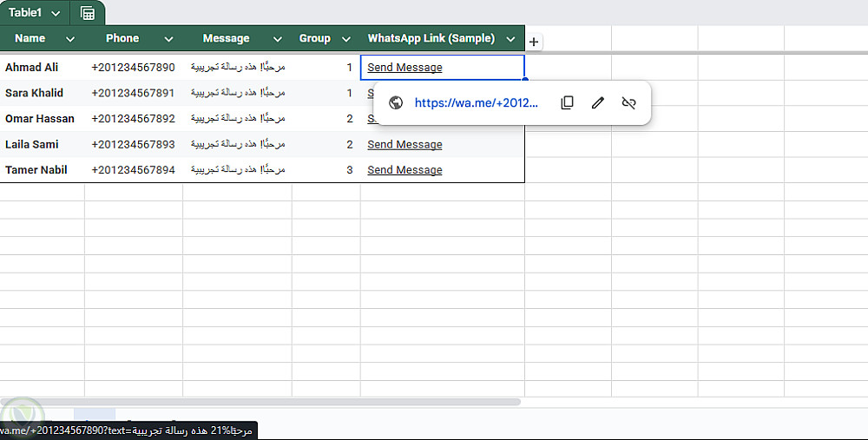Edit the link with pencil icon
This screenshot has height=440, width=868.
(x=597, y=102)
